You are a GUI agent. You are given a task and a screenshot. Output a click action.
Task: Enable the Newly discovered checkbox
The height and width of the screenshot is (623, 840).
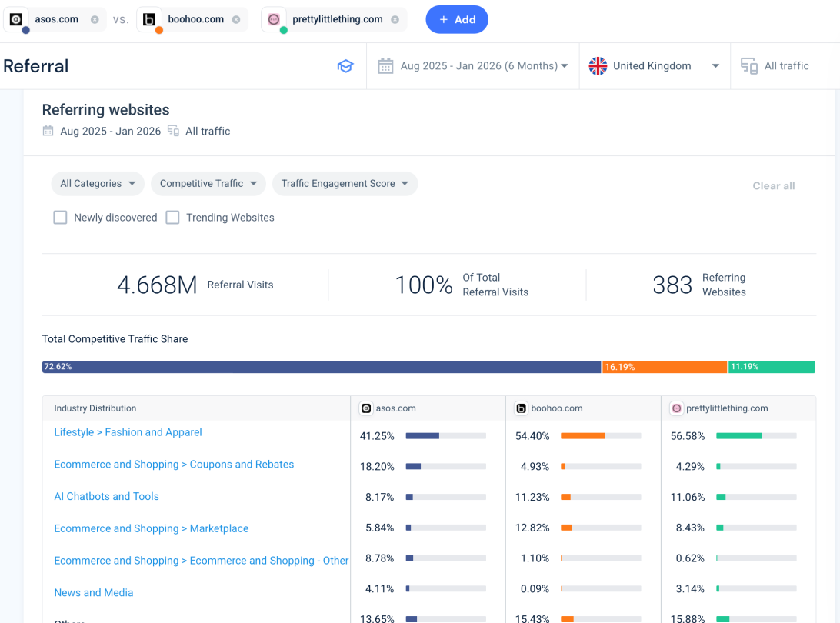coord(60,218)
